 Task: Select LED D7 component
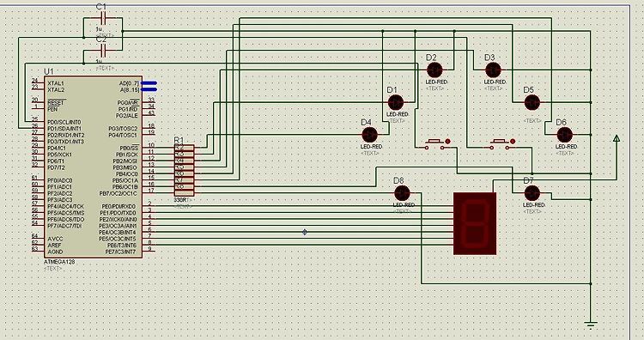pos(532,193)
